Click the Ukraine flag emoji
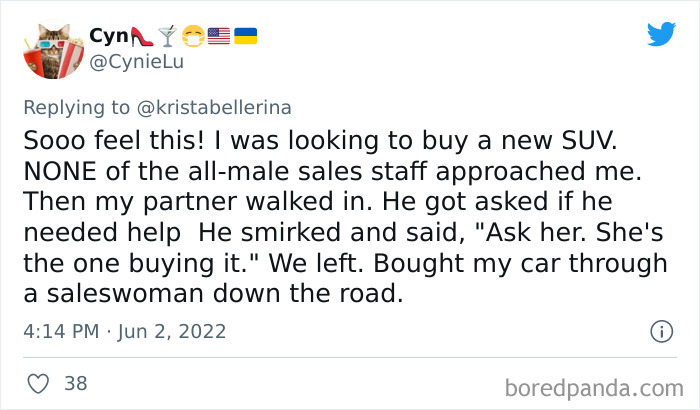 pyautogui.click(x=245, y=36)
